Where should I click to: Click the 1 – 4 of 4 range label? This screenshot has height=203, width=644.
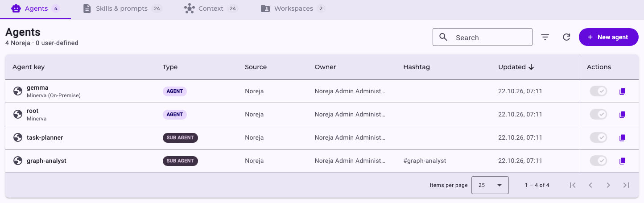point(537,185)
